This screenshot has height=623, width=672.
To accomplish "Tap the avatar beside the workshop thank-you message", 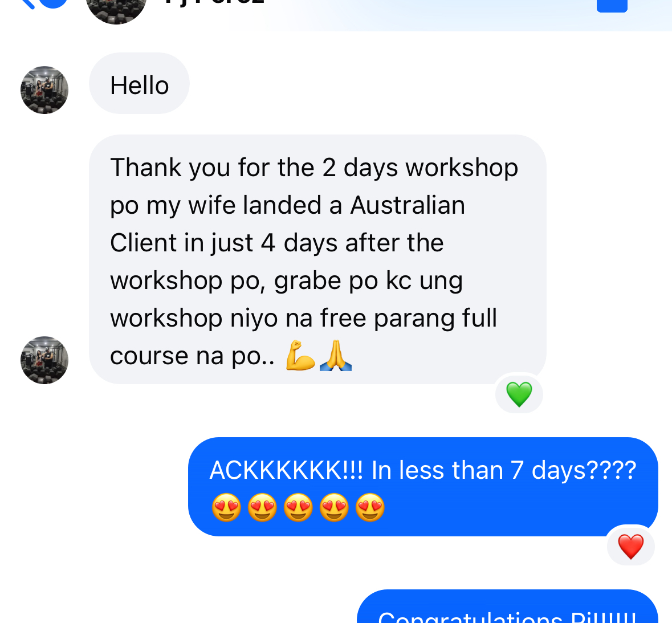I will (x=44, y=360).
